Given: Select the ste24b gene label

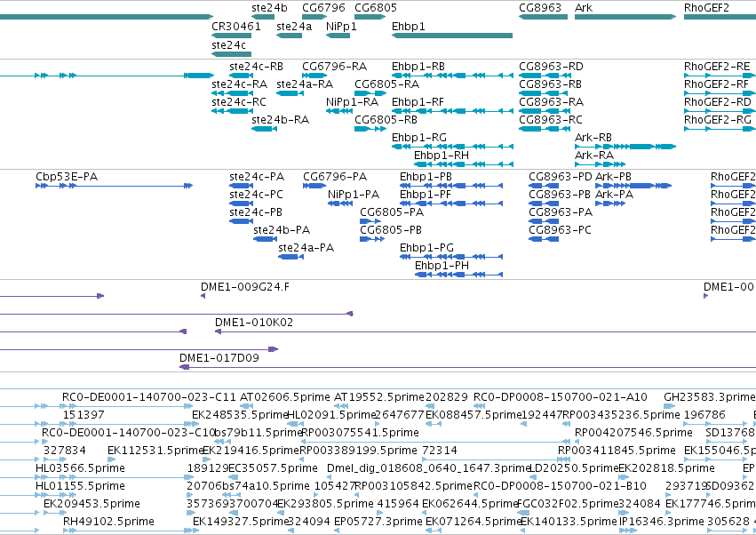Looking at the screenshot, I should 269,8.
